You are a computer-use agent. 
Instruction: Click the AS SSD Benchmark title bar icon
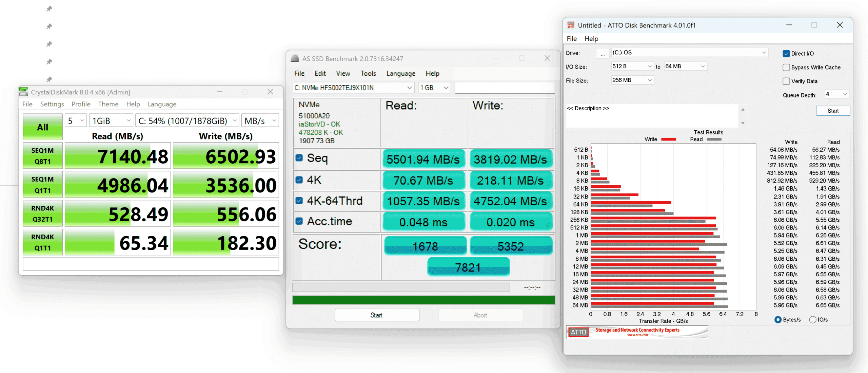coord(295,58)
